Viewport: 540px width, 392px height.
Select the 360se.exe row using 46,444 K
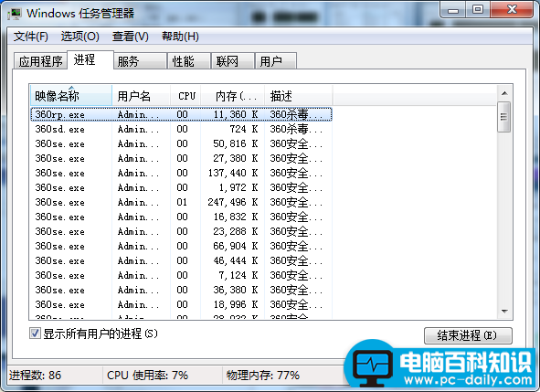pyautogui.click(x=181, y=260)
